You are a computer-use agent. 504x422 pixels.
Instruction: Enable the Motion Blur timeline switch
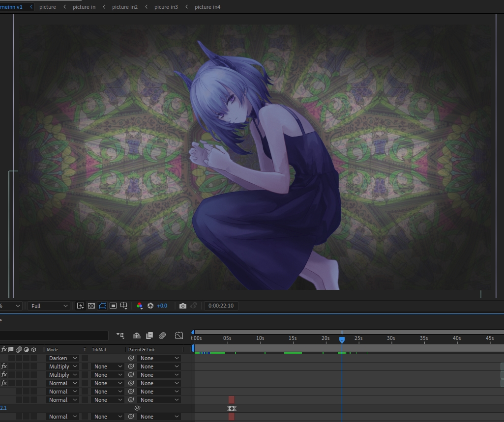click(x=162, y=336)
